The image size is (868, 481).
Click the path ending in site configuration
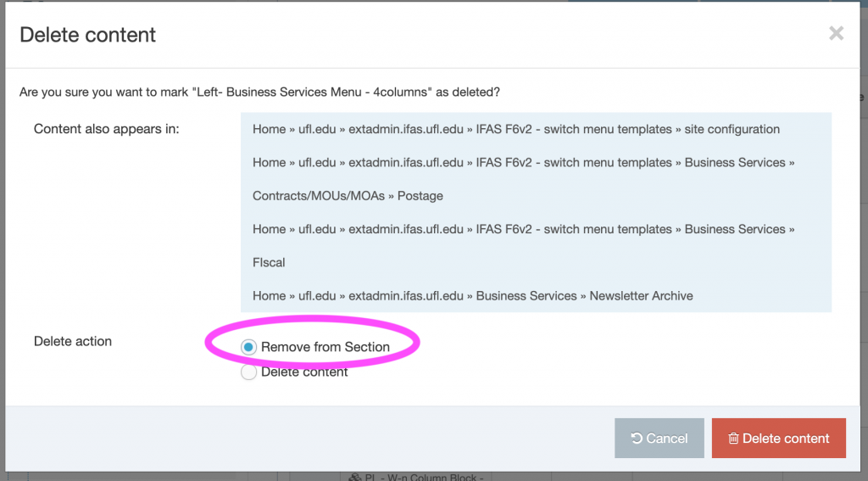click(515, 130)
